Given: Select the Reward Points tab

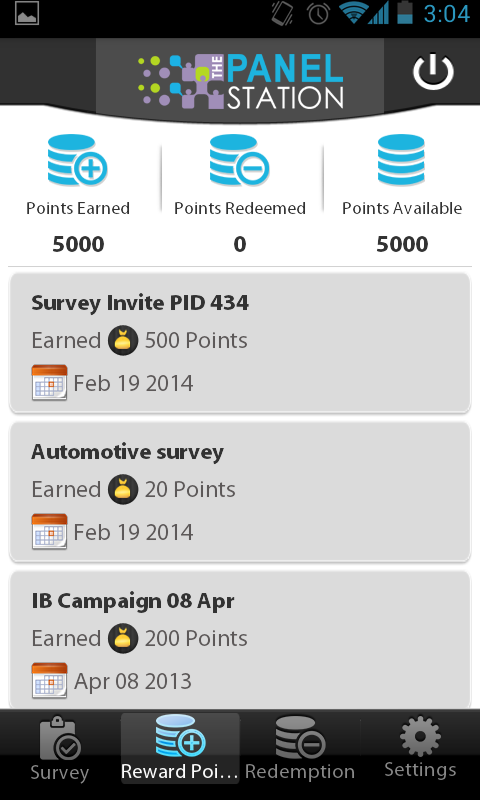Looking at the screenshot, I should click(180, 751).
